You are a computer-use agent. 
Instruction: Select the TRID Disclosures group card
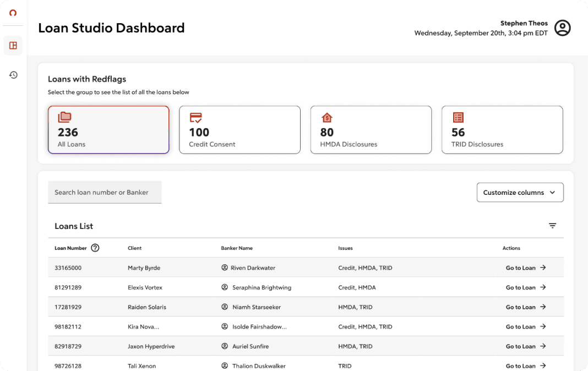(x=502, y=130)
